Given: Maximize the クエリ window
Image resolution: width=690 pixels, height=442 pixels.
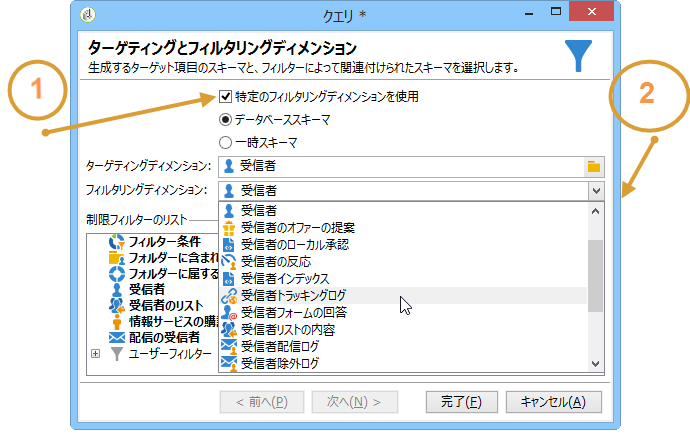Looking at the screenshot, I should [x=556, y=12].
